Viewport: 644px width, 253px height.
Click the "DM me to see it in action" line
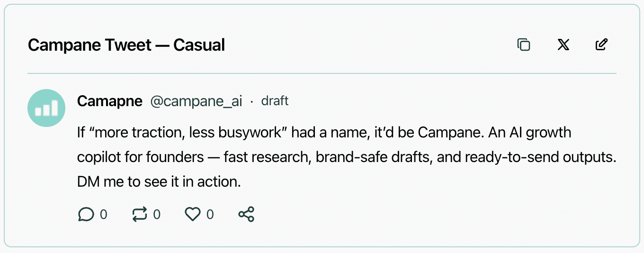click(x=159, y=182)
